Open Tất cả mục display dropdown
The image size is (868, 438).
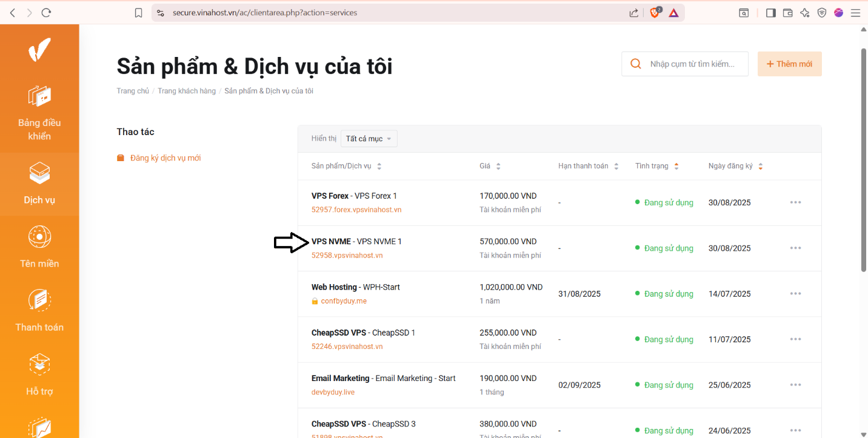point(369,139)
